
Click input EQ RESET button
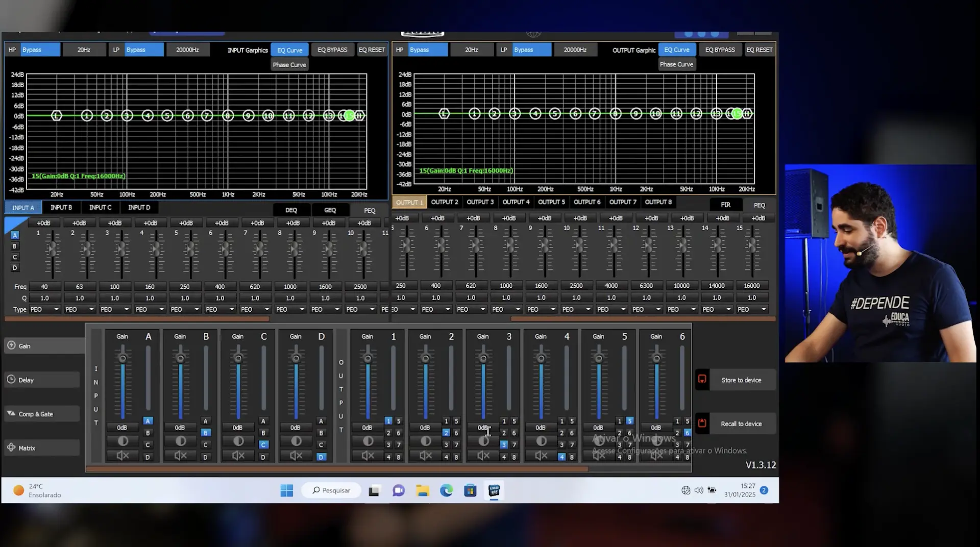[372, 50]
